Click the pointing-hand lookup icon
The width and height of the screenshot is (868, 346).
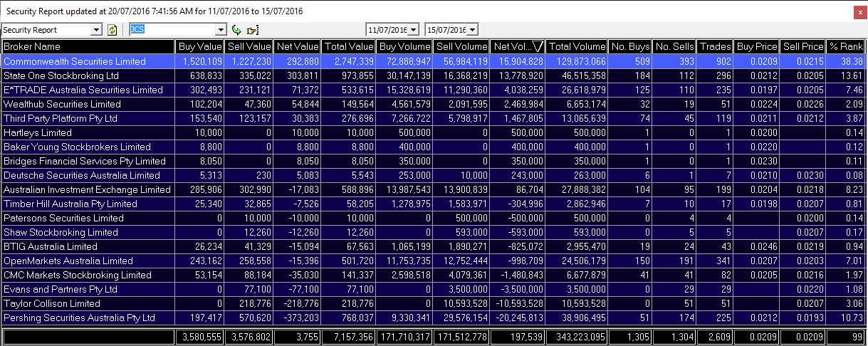pyautogui.click(x=252, y=30)
